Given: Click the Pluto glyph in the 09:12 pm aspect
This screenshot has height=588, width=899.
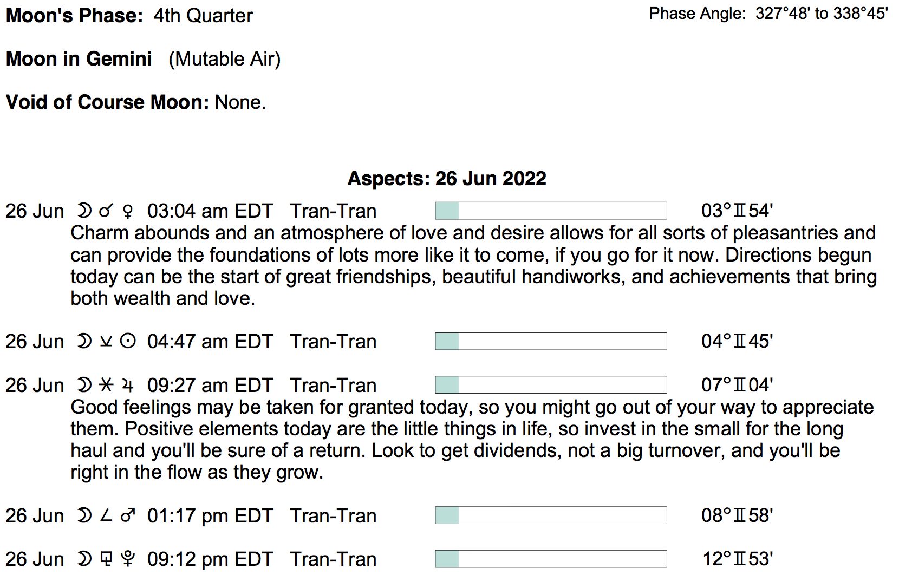Looking at the screenshot, I should (128, 559).
